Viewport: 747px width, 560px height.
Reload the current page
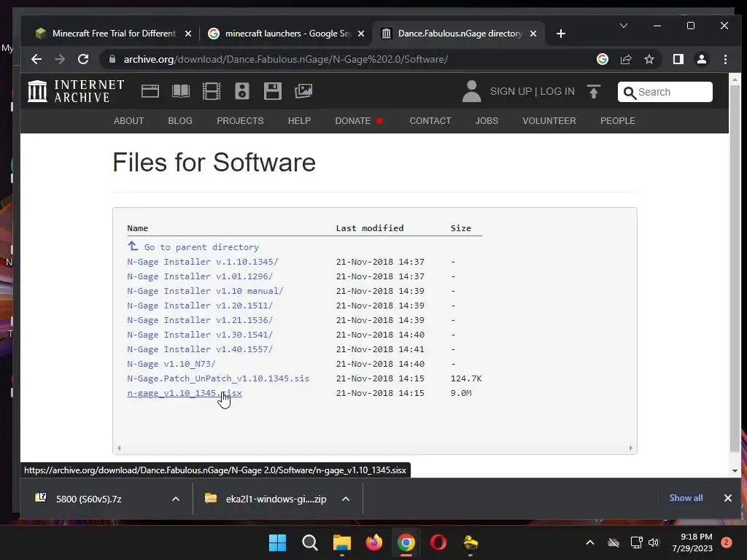point(83,59)
